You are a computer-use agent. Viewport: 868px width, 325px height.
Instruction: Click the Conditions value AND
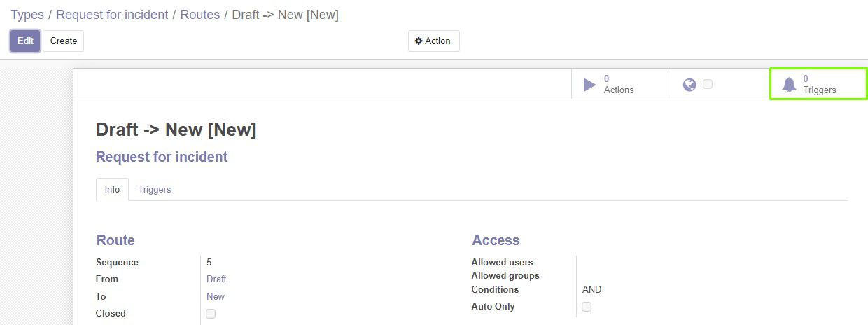pyautogui.click(x=591, y=290)
